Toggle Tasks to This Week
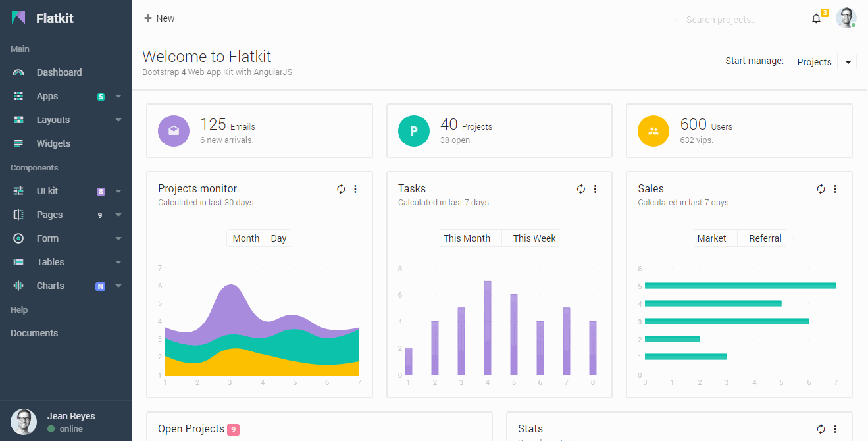Image resolution: width=868 pixels, height=441 pixels. coord(533,238)
